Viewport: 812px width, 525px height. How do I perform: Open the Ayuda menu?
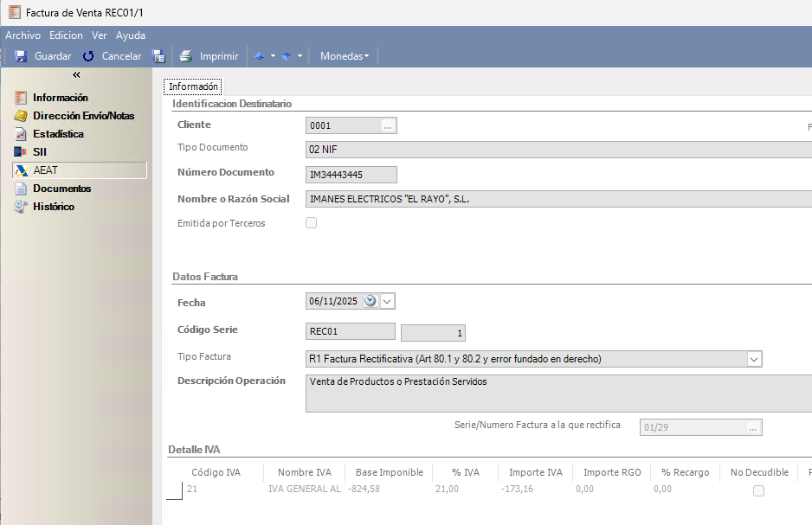pyautogui.click(x=131, y=35)
